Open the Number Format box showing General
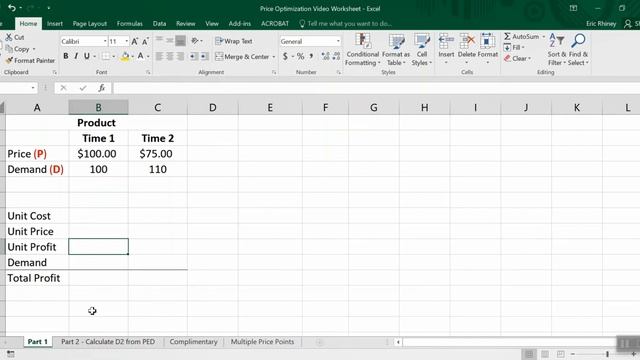This screenshot has height=360, width=640. pyautogui.click(x=310, y=41)
